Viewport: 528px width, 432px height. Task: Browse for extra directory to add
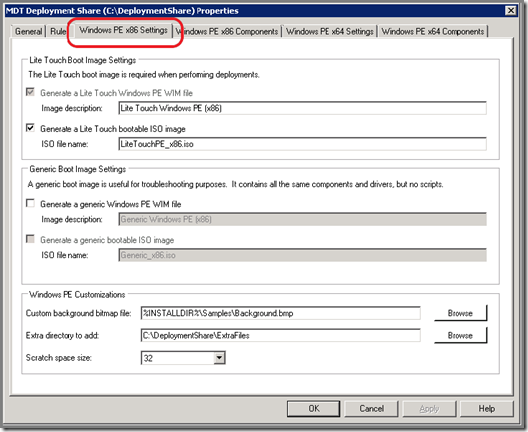(x=460, y=335)
